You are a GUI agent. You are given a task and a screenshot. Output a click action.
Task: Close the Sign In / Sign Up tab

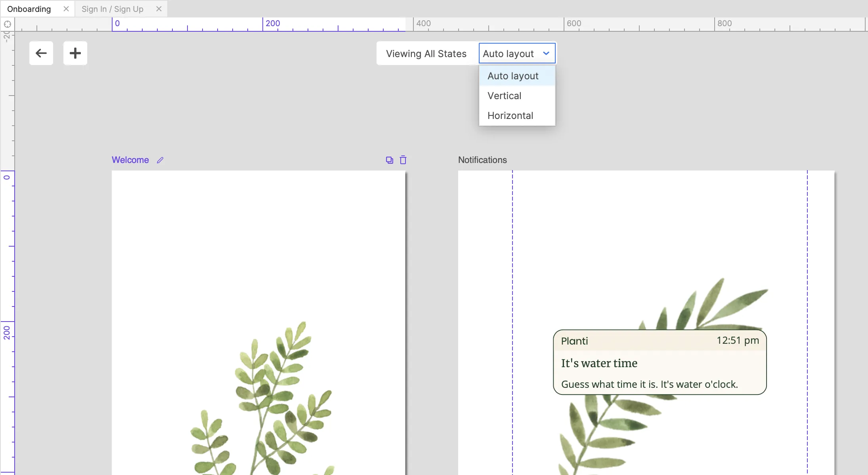(x=159, y=9)
